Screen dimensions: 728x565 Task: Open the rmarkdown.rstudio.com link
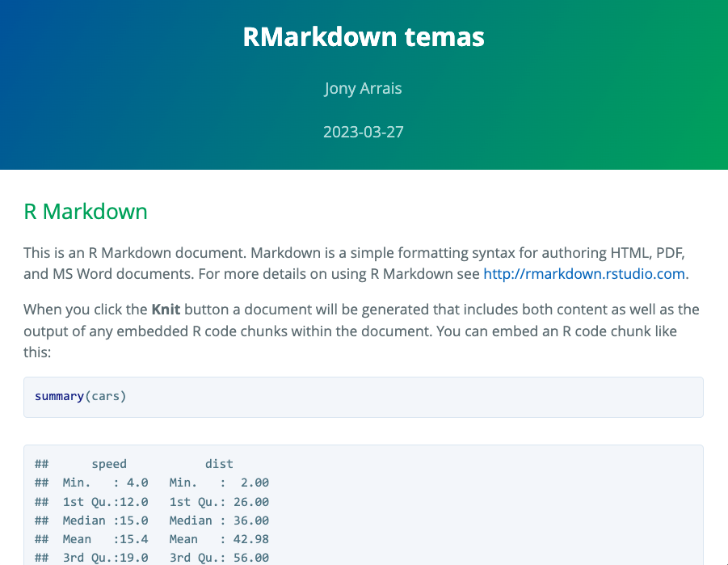click(x=584, y=273)
